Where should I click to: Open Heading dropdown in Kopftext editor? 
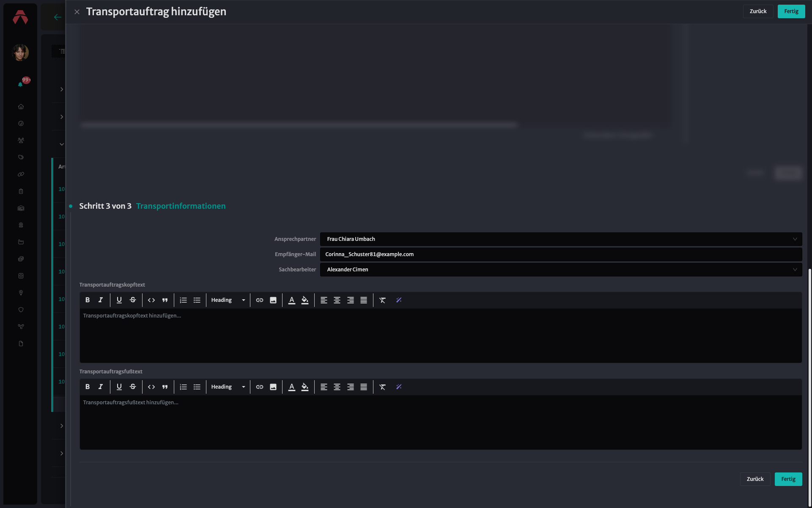tap(228, 300)
